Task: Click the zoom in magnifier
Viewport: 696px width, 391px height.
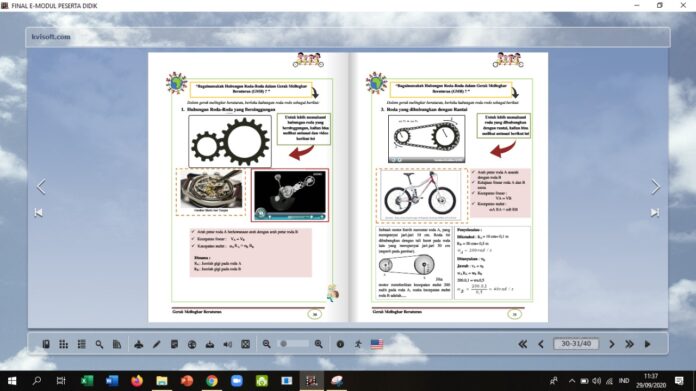Action: [x=318, y=344]
